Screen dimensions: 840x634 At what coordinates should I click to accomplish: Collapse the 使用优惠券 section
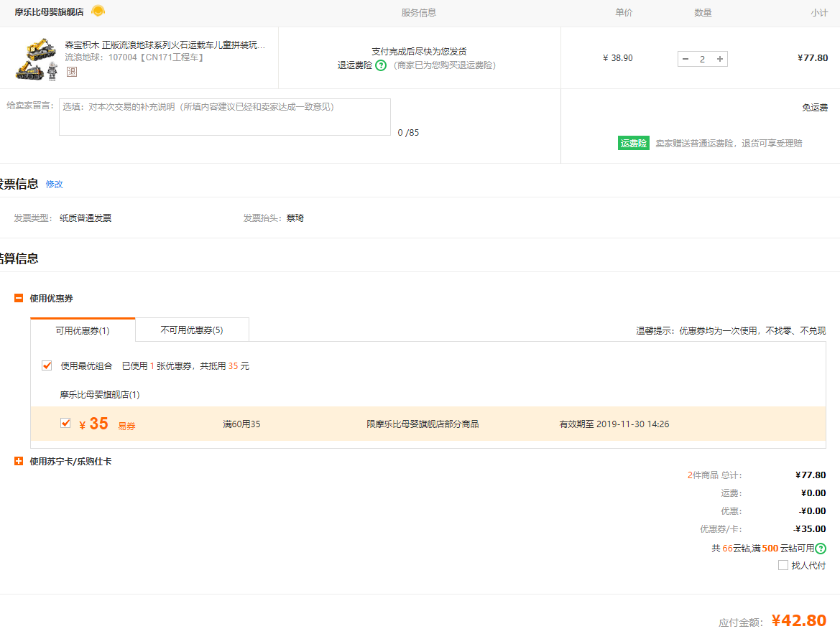[x=19, y=298]
